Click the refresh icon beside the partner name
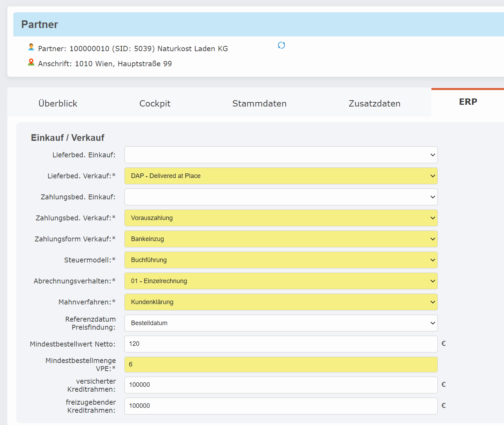This screenshot has height=425, width=504. tap(281, 45)
